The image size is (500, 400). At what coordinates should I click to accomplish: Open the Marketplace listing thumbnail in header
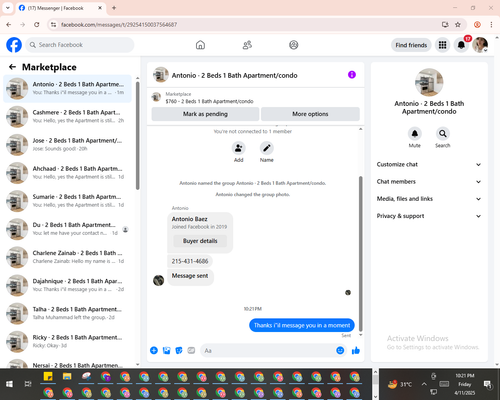[156, 97]
